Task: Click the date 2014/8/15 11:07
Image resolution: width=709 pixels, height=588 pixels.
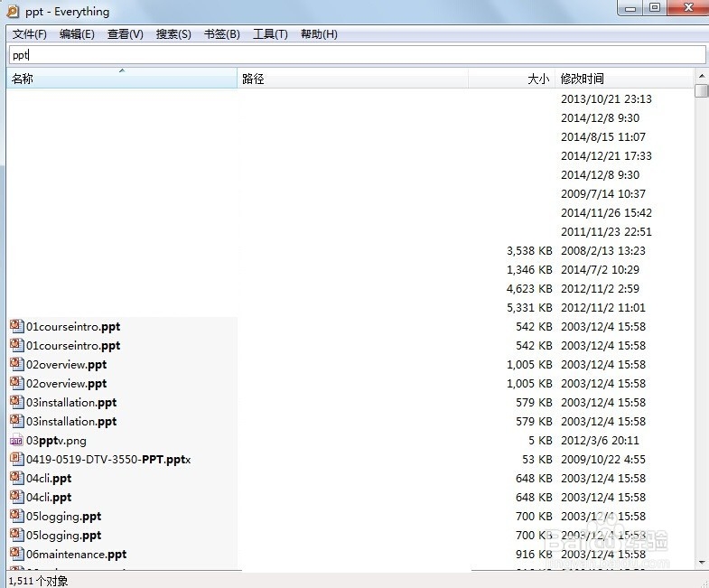Action: (x=603, y=136)
